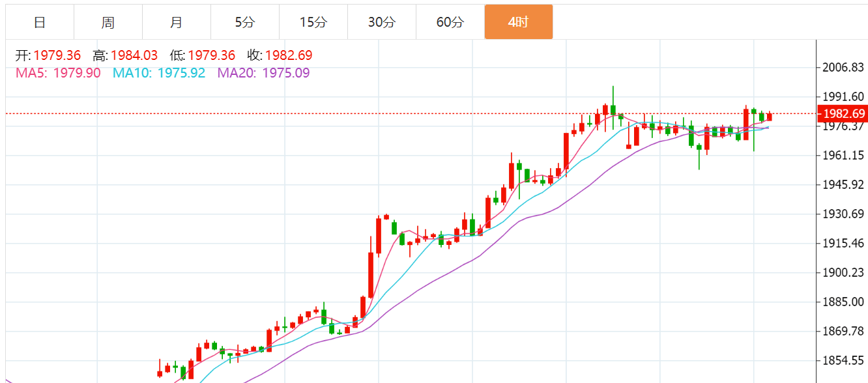Click the closing price value 1982.69 after 收
Screen dimensions: 868x383
coord(289,56)
